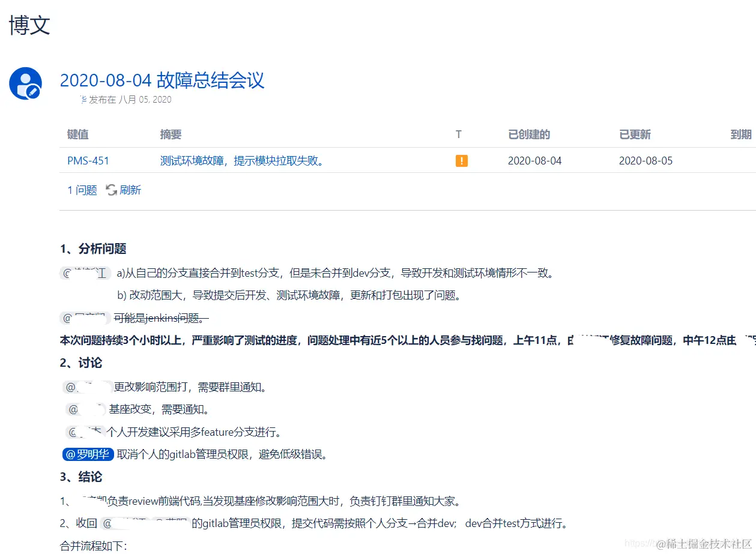The image size is (756, 554).
Task: Click the orange issue type icon
Action: pyautogui.click(x=462, y=161)
